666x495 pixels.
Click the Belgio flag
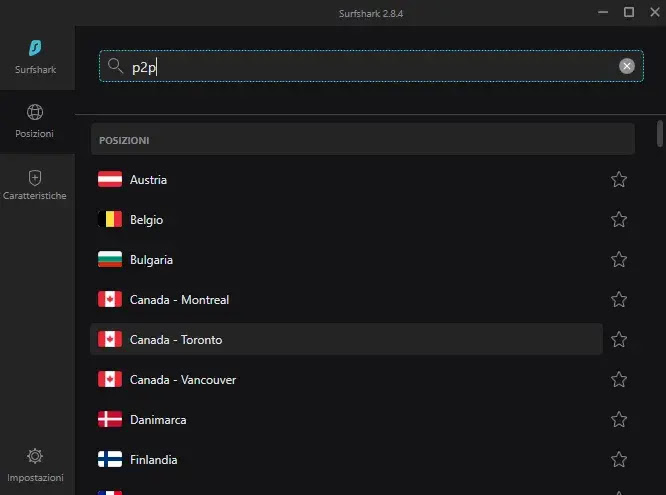pos(110,219)
